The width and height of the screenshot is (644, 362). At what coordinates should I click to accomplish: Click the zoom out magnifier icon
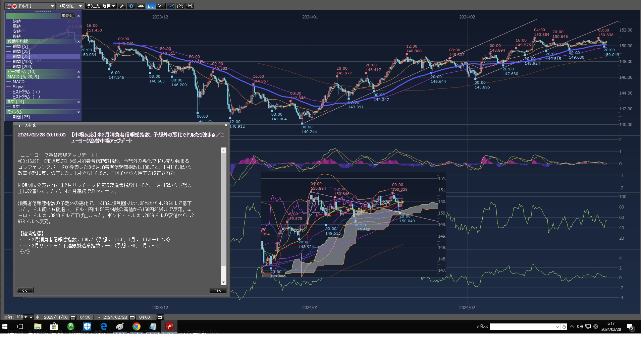click(180, 6)
